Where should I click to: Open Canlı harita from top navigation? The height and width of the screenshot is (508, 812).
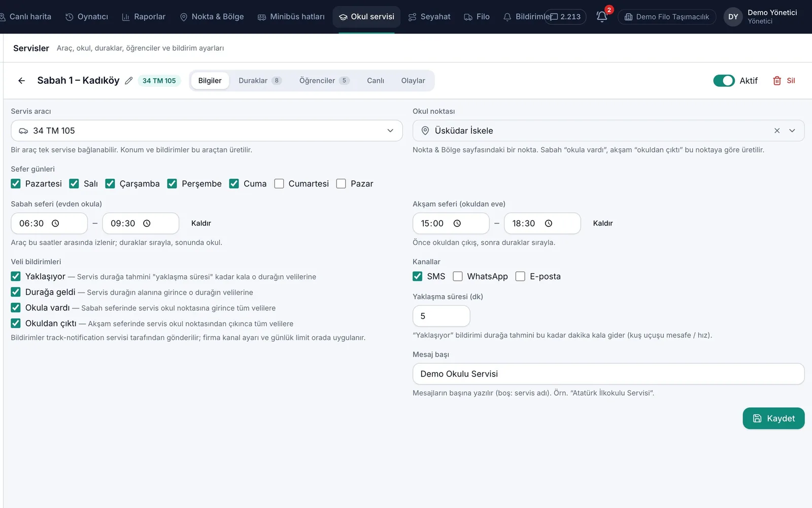25,17
